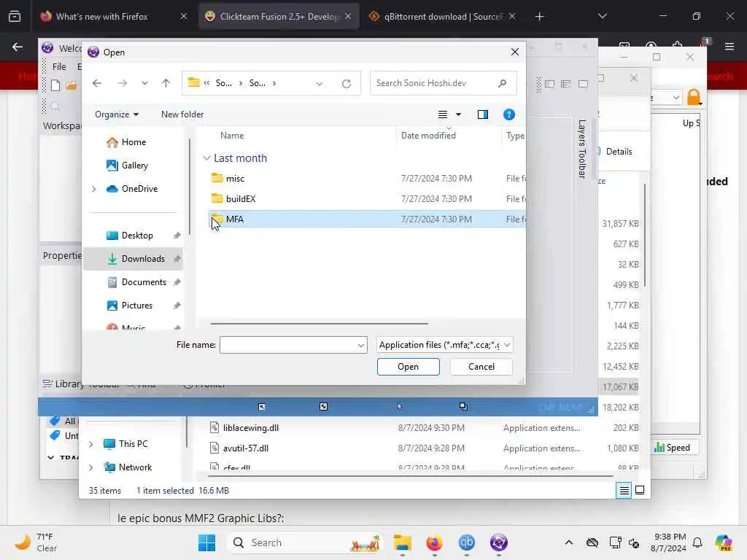Go up one folder level

coord(166,83)
